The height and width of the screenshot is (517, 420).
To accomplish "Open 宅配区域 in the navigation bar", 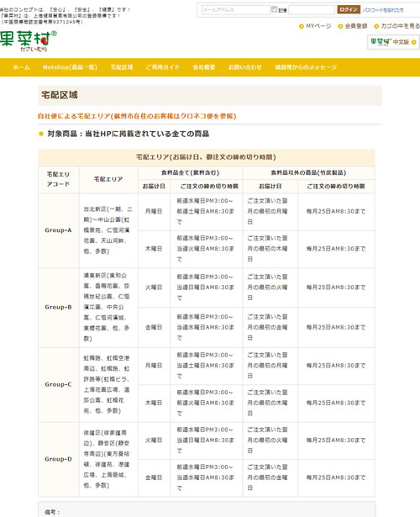I will click(x=122, y=67).
